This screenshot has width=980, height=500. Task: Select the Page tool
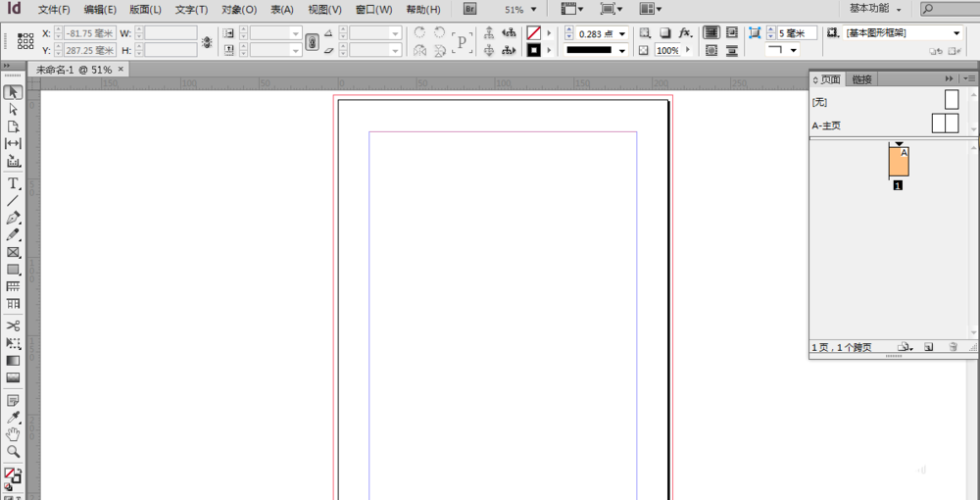pos(13,126)
